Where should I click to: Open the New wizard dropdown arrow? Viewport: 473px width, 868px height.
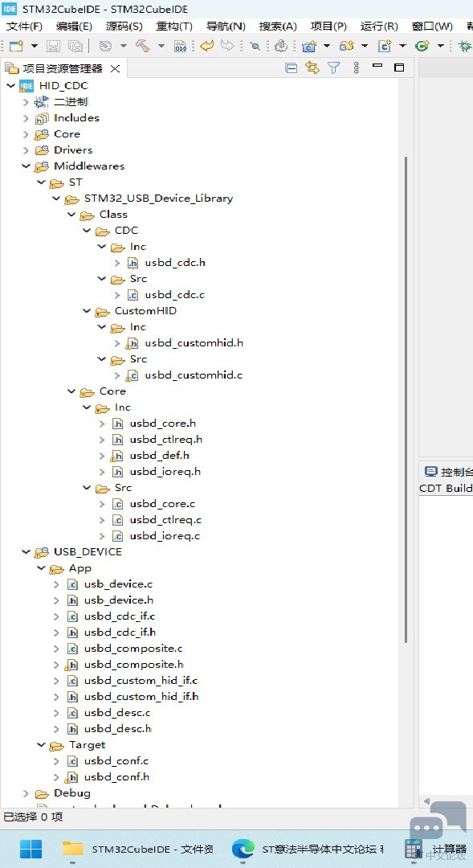[x=35, y=46]
